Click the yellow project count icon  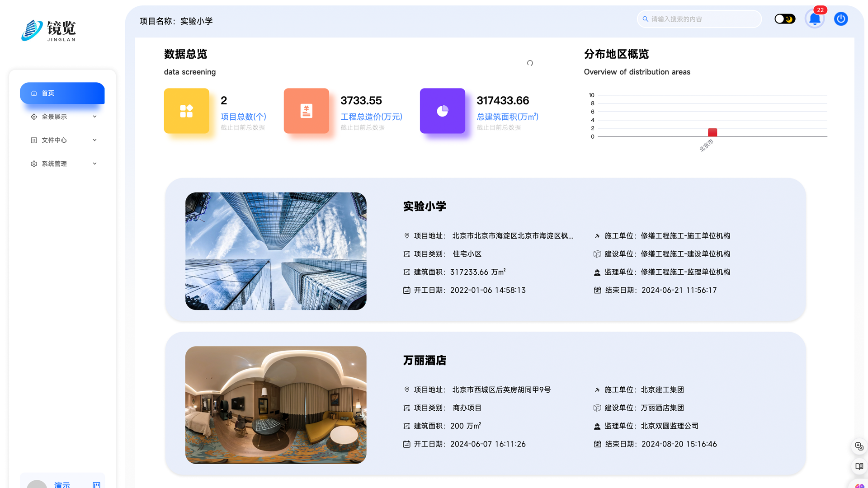[186, 111]
